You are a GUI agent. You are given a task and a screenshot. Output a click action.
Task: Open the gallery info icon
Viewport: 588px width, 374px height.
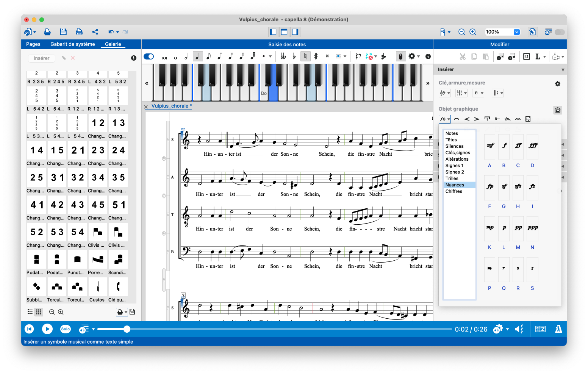[134, 58]
